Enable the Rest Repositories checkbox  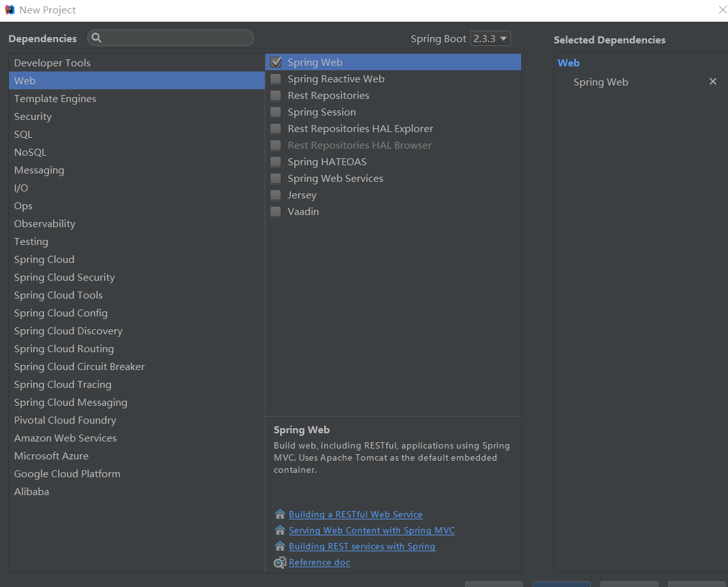[276, 96]
